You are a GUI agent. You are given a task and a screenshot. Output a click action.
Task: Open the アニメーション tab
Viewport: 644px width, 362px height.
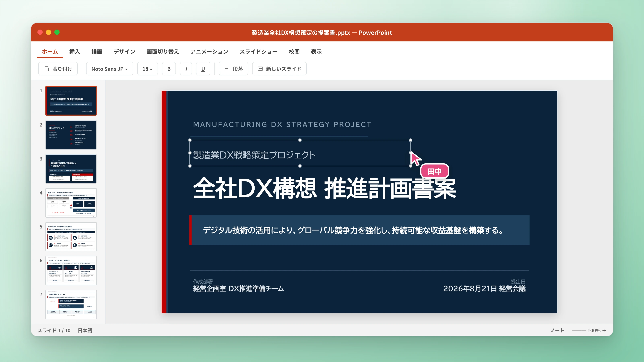(209, 52)
